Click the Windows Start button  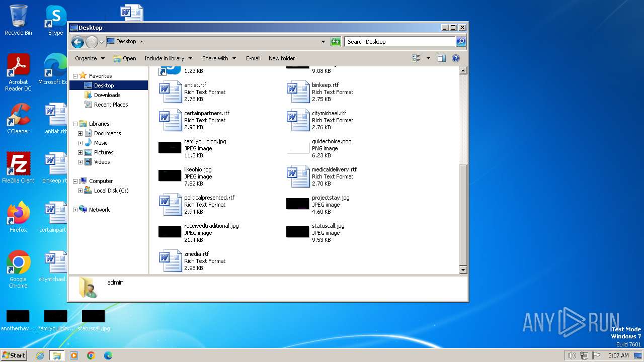click(14, 355)
